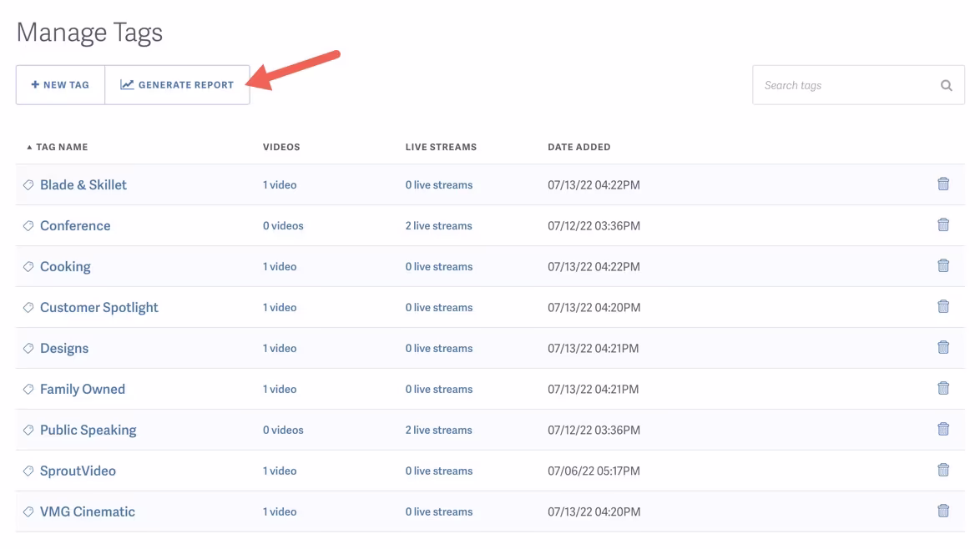Click the New Tag button
Screen dimensions: 980x549
(x=60, y=85)
